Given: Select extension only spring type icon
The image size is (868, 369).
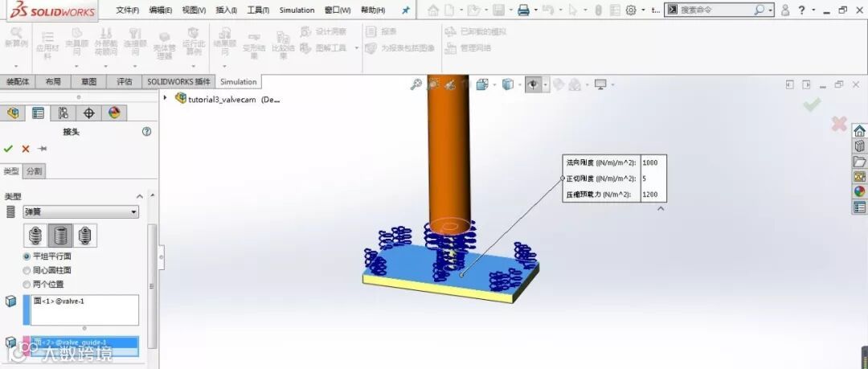Looking at the screenshot, I should pyautogui.click(x=85, y=236).
